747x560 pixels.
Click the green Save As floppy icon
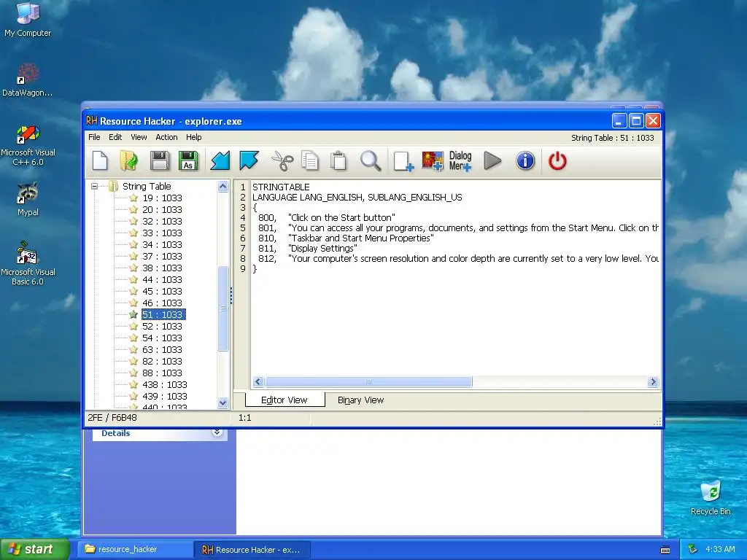pyautogui.click(x=188, y=160)
